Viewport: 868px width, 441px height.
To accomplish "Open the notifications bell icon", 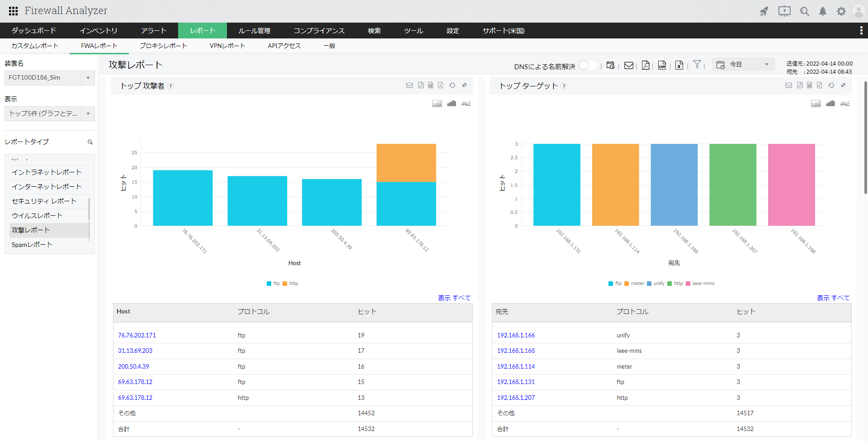I will [x=823, y=11].
